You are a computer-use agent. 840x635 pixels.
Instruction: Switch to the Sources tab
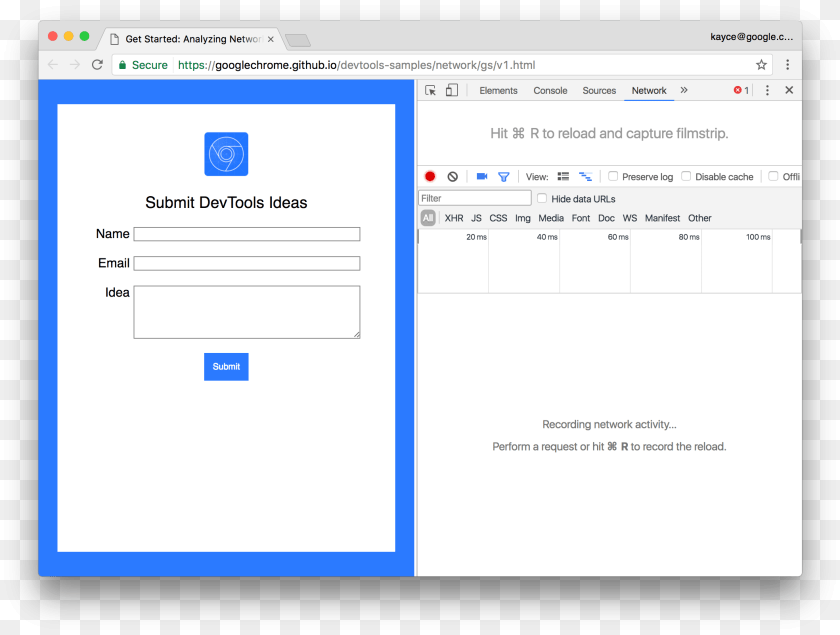pyautogui.click(x=599, y=91)
